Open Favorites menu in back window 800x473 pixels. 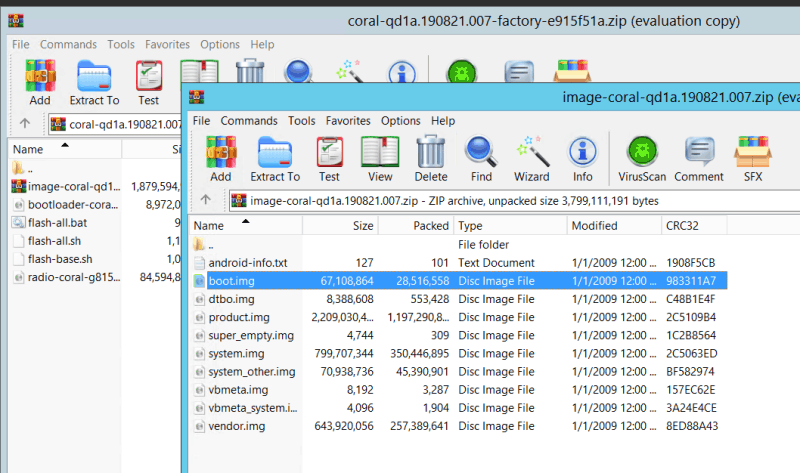(x=167, y=44)
